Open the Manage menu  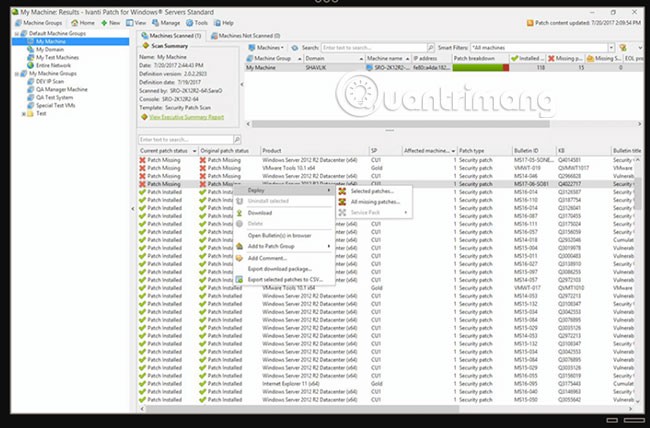[166, 23]
